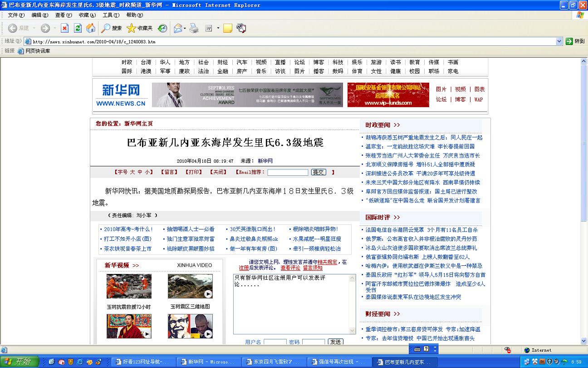Click the yellow note icon in toolbar
This screenshot has width=588, height=368.
pos(228,28)
